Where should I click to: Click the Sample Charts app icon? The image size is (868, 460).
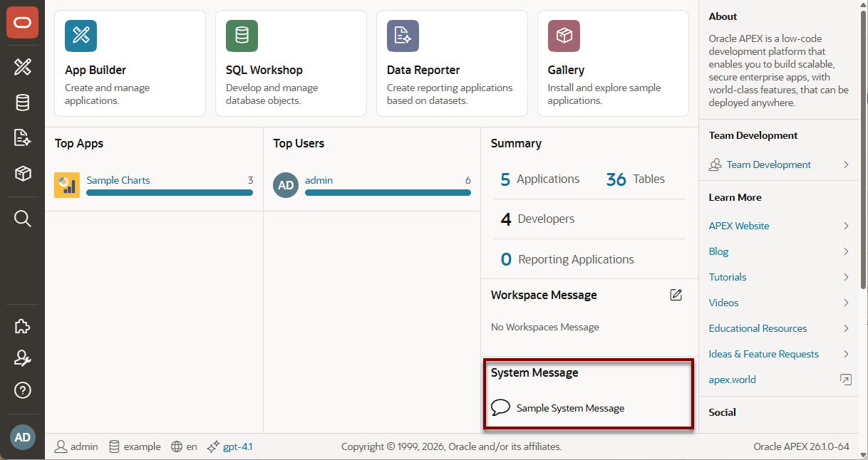(x=67, y=185)
